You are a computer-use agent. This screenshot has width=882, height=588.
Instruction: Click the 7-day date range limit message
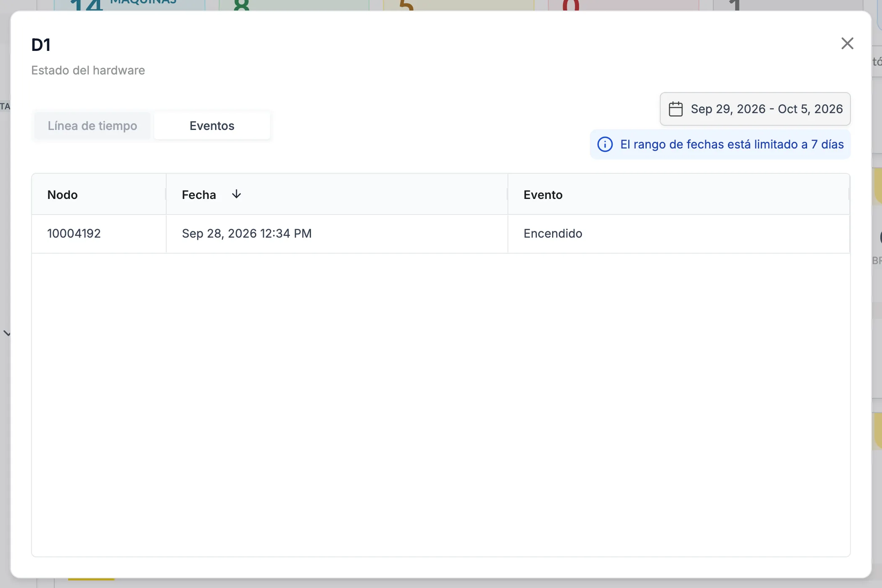tap(720, 144)
